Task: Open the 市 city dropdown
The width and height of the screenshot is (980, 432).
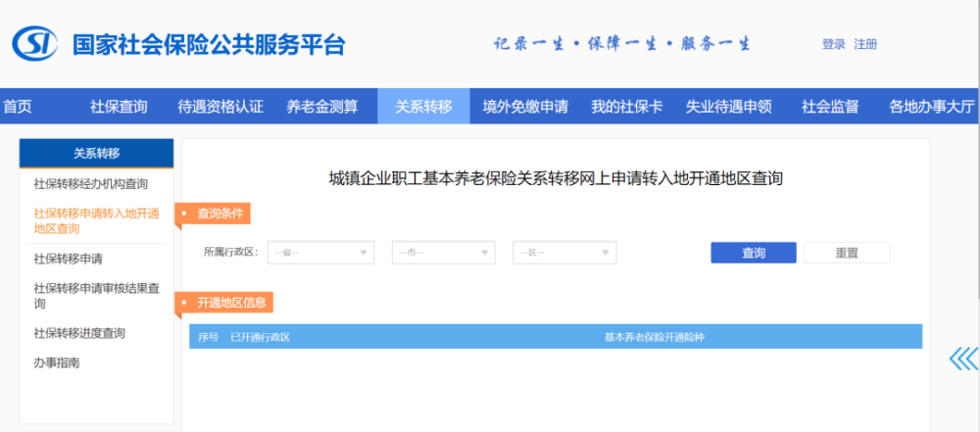Action: (x=444, y=253)
